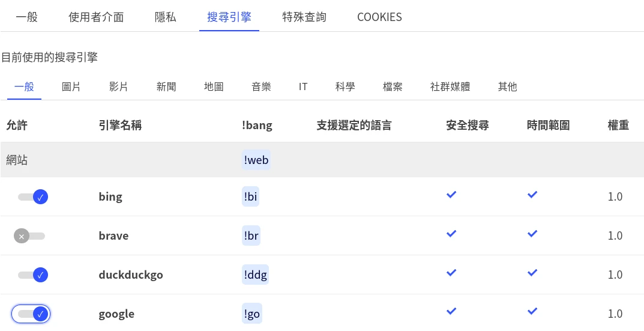The width and height of the screenshot is (644, 331).
Task: Click the !web bang label
Action: tap(256, 160)
